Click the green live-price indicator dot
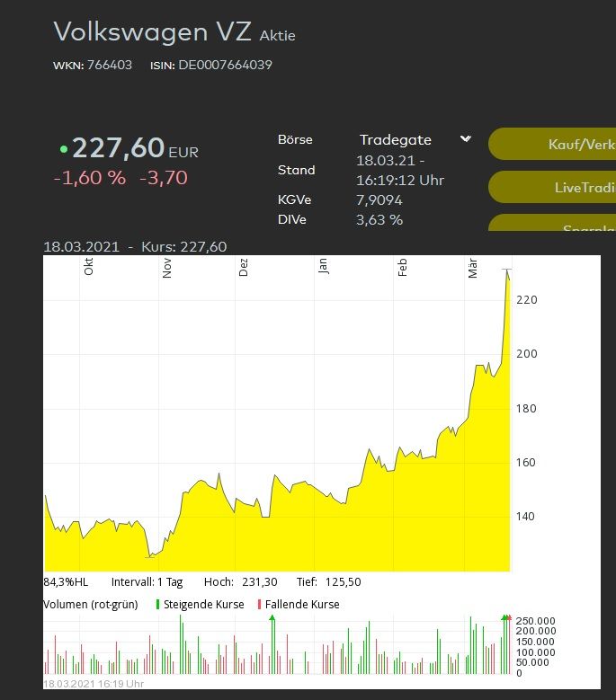Screen dimensions: 616x700 point(63,149)
